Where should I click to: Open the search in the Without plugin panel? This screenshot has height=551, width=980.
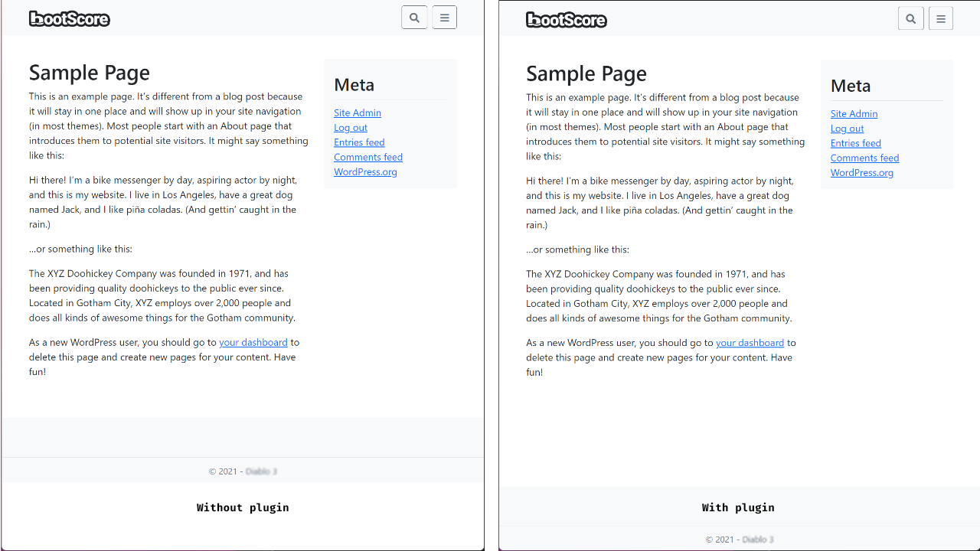pyautogui.click(x=414, y=17)
